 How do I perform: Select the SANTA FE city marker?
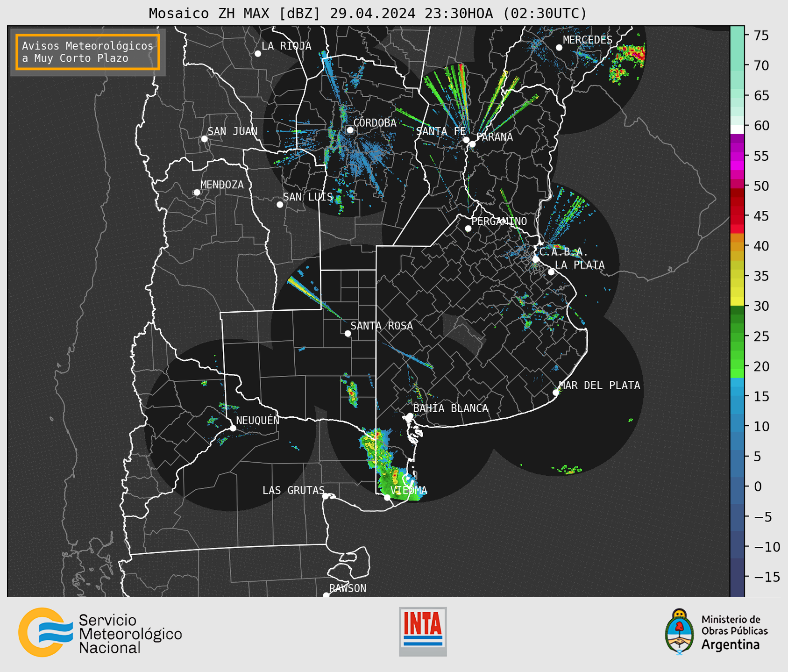point(466,140)
